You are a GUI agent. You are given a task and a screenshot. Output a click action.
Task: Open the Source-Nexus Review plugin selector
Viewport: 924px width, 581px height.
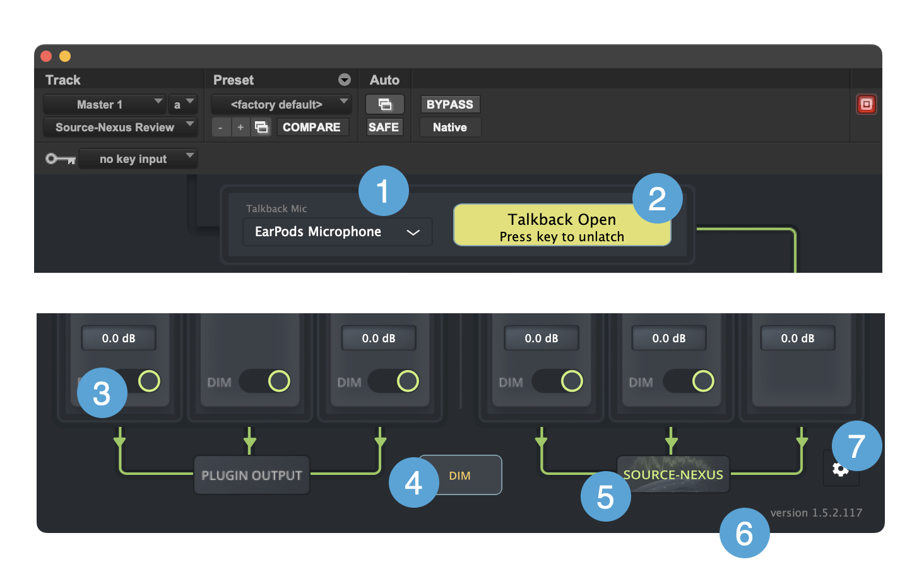coord(120,128)
